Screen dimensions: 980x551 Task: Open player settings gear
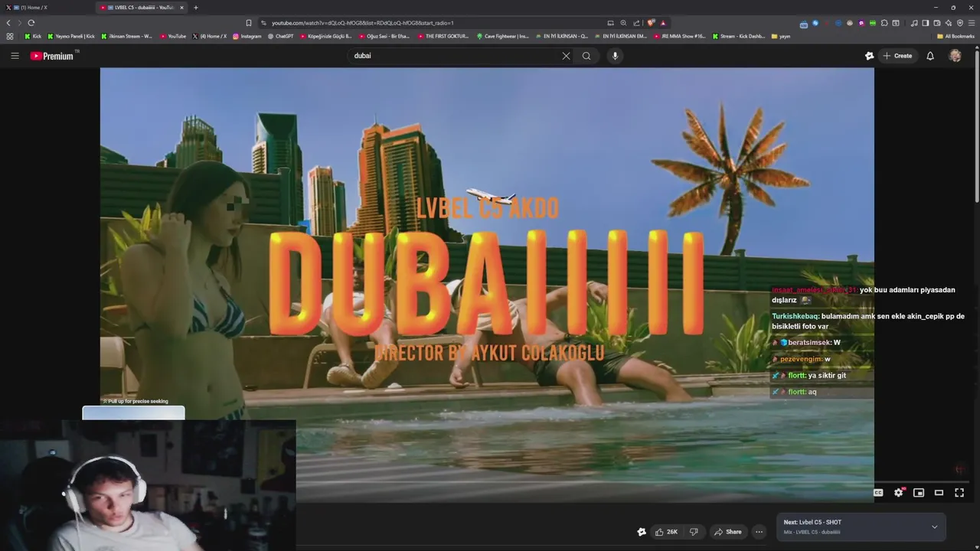coord(899,493)
